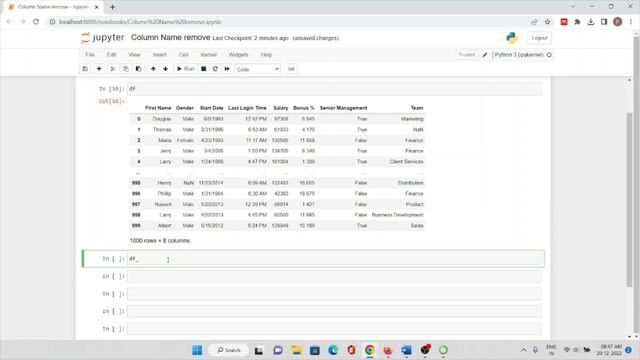Open the Windows Start menu
Viewport: 640px width, 360px height.
(x=197, y=350)
